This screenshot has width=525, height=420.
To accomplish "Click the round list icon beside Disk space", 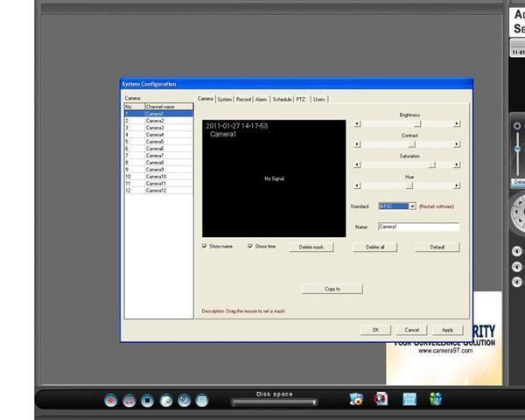I will (x=202, y=400).
